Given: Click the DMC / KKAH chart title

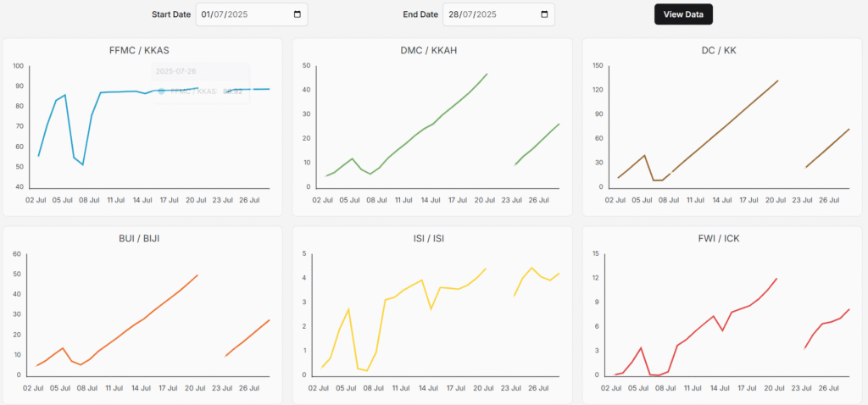Looking at the screenshot, I should (x=430, y=50).
